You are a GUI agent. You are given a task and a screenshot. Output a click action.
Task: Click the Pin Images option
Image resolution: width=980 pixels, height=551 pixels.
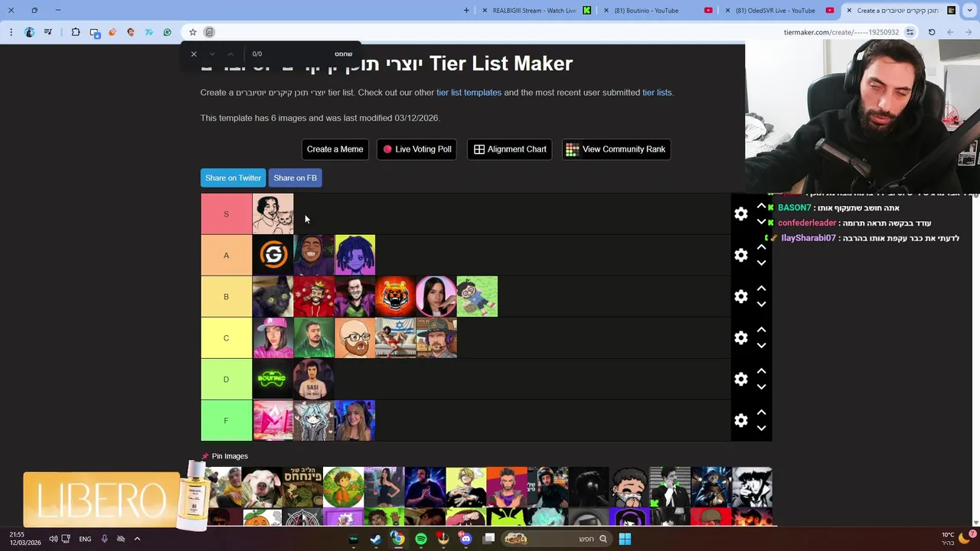(x=225, y=456)
